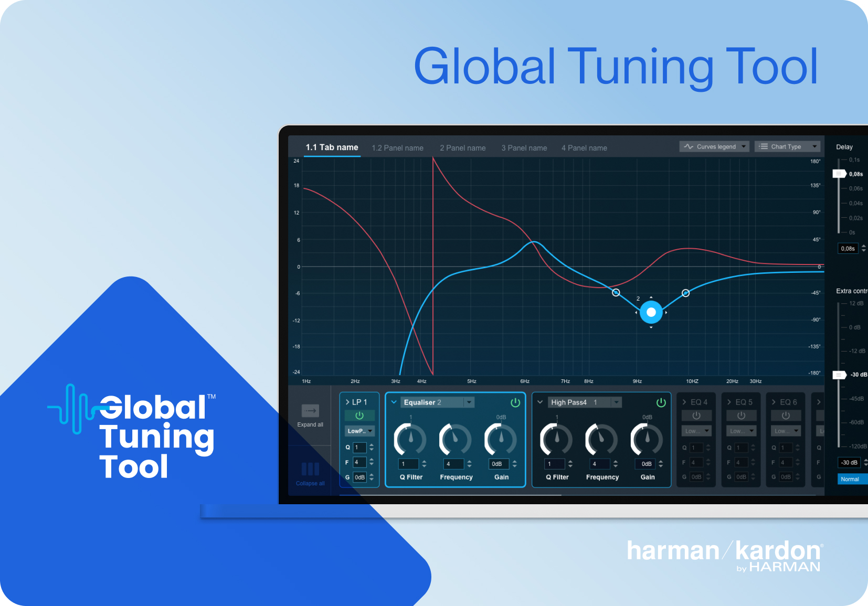Click the Q stepper arrows in LP 1

click(x=372, y=448)
